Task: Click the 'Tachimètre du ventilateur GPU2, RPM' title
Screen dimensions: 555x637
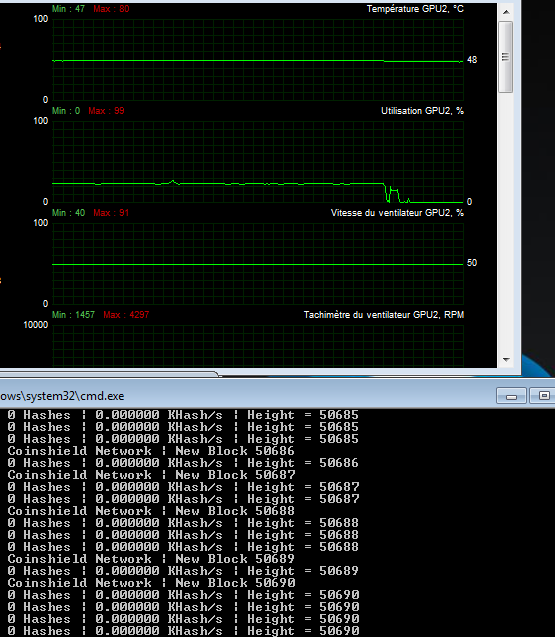Action: tap(384, 315)
